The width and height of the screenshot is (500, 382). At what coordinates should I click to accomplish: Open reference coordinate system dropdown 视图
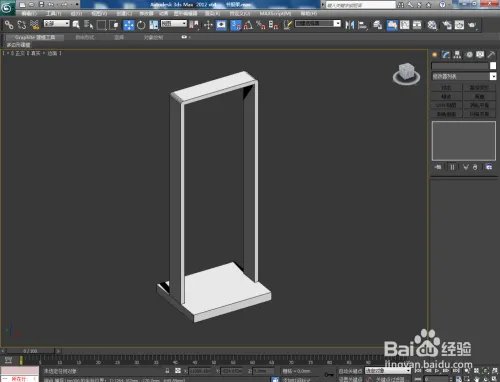point(174,23)
